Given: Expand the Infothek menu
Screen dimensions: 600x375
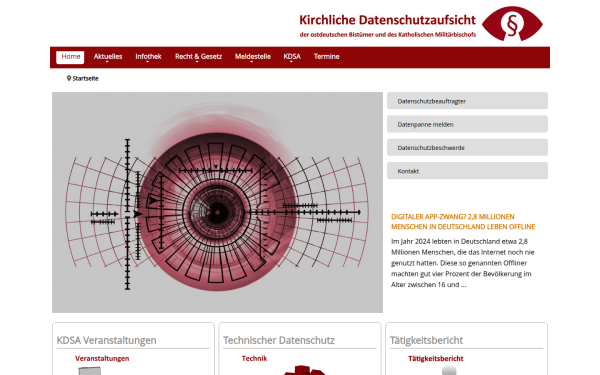Looking at the screenshot, I should coord(148,57).
